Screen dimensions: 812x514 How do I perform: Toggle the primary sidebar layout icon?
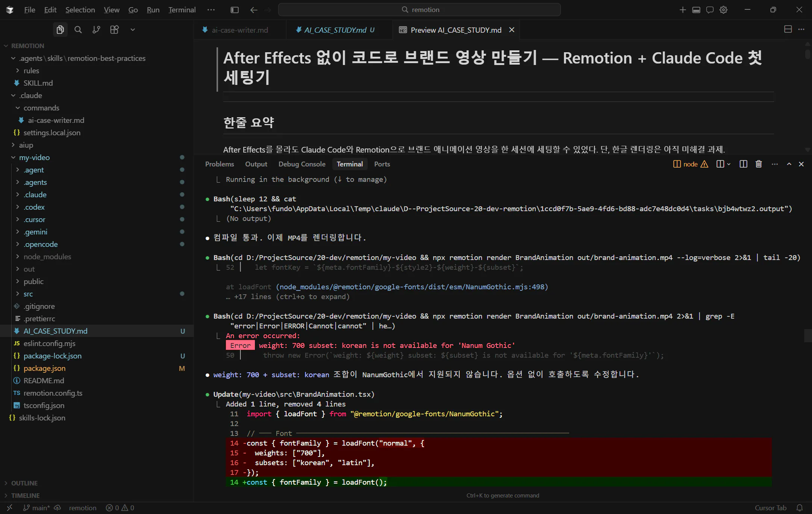click(x=235, y=10)
